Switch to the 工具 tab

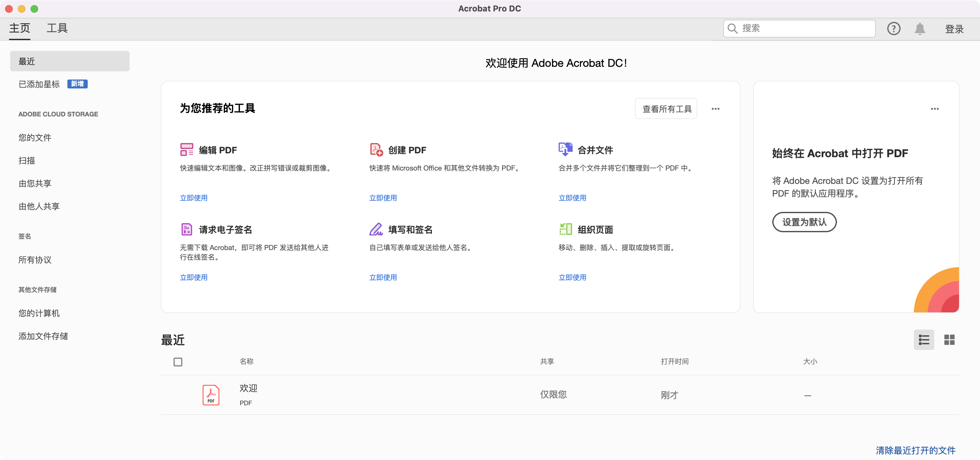tap(57, 28)
